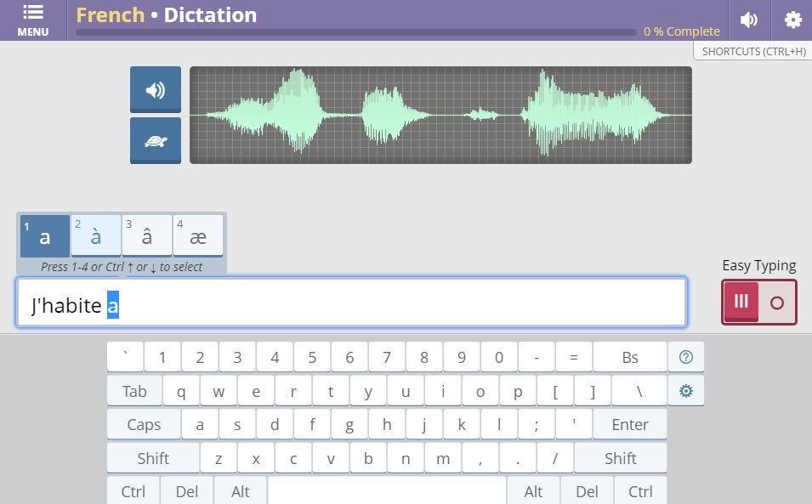Click the speaker volume icon in header
This screenshot has height=504, width=812.
[x=749, y=20]
